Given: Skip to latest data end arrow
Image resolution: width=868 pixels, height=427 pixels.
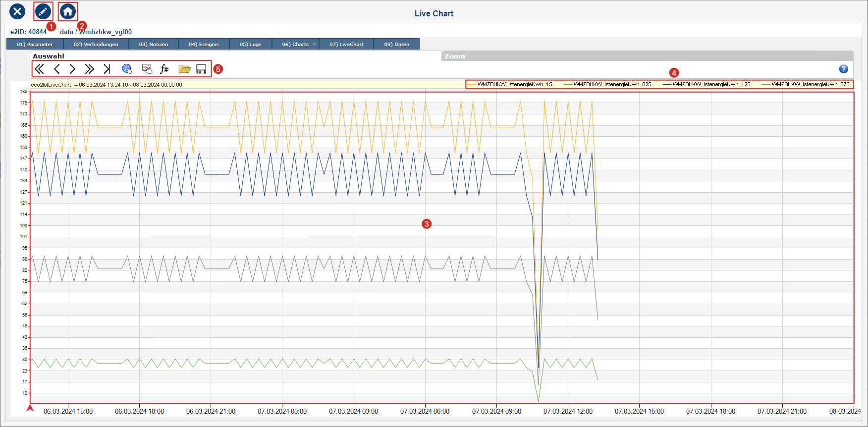Looking at the screenshot, I should point(107,69).
